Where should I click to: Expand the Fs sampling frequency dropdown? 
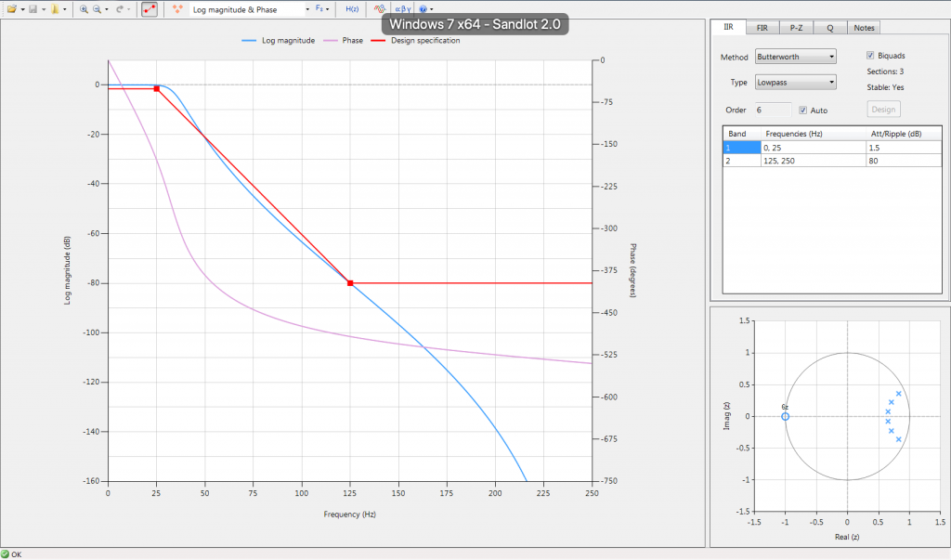321,8
